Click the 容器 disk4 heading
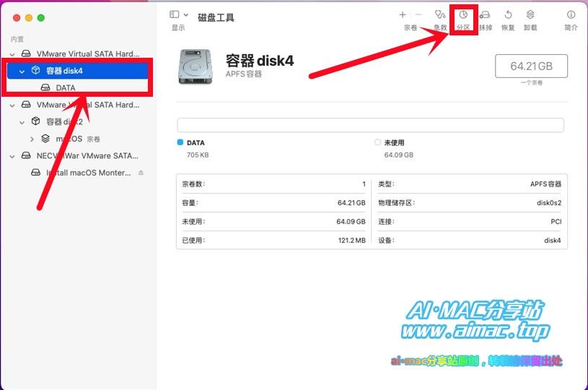Image resolution: width=588 pixels, height=390 pixels. point(260,61)
